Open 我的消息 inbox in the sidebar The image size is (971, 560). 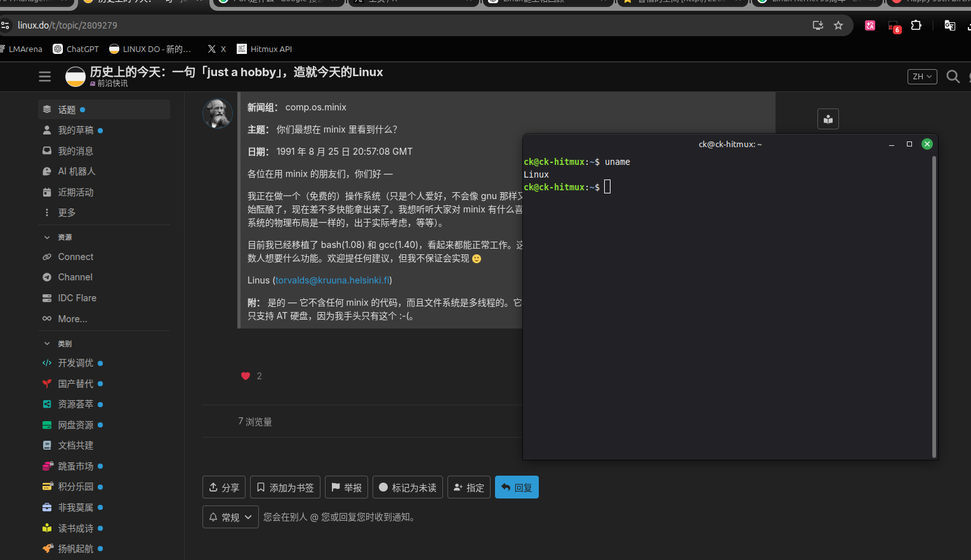[x=104, y=151]
